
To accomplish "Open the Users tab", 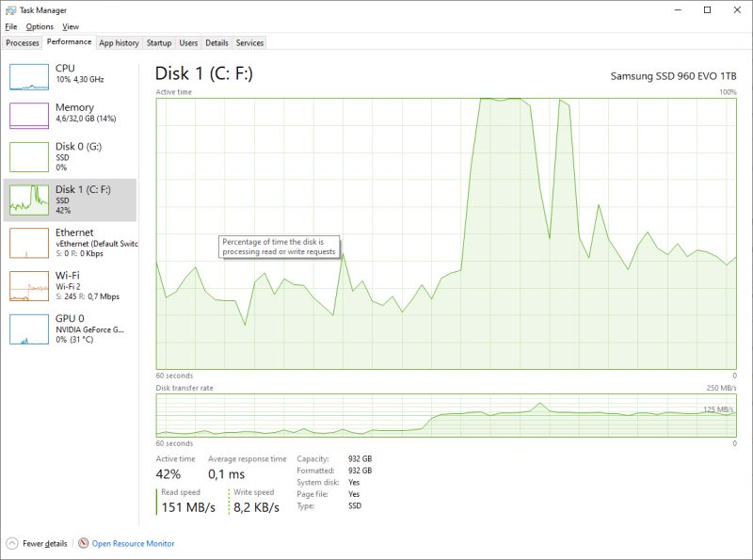I will click(188, 42).
